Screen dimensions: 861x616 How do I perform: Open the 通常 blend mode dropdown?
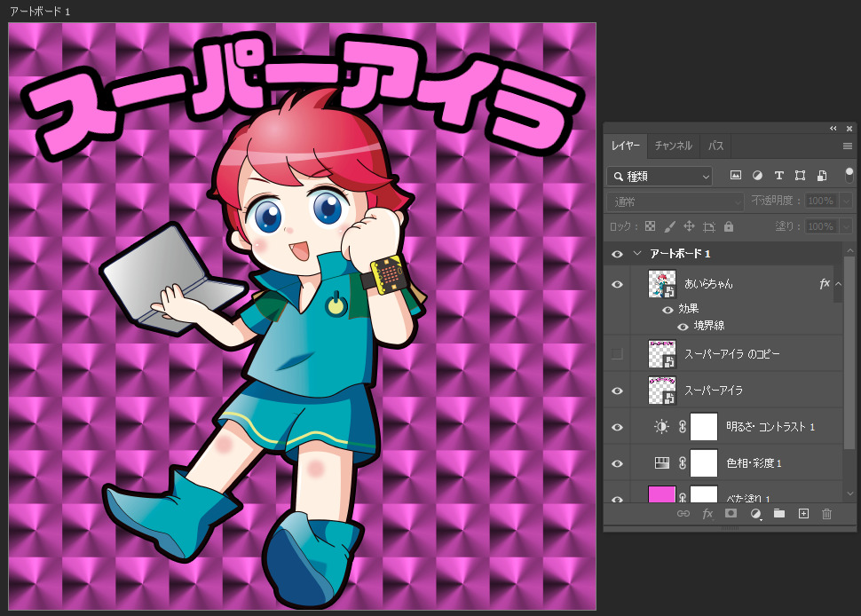[675, 201]
